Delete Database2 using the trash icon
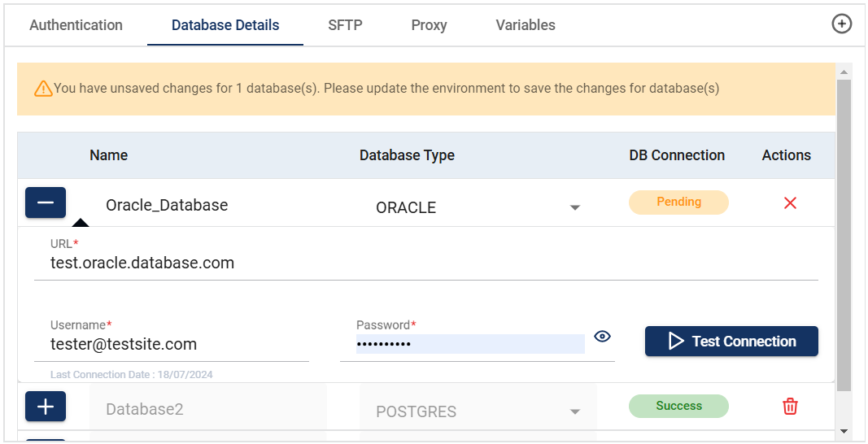This screenshot has height=444, width=868. pos(789,407)
